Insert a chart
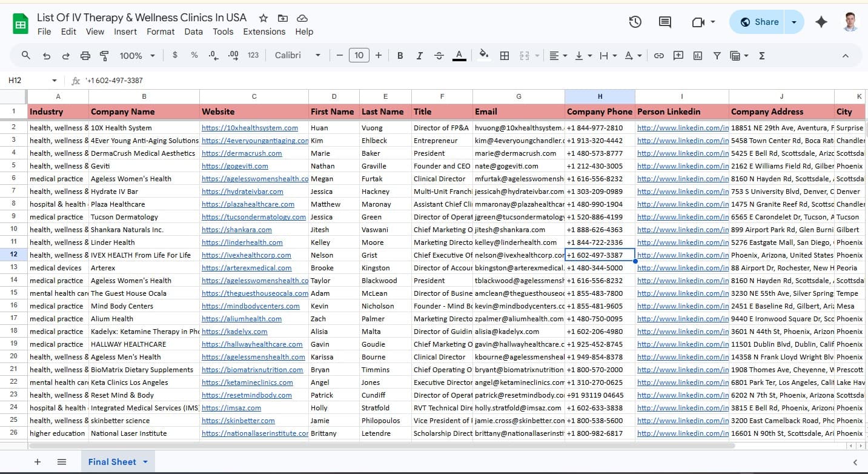Viewport: 868px width, 474px height. coord(698,55)
